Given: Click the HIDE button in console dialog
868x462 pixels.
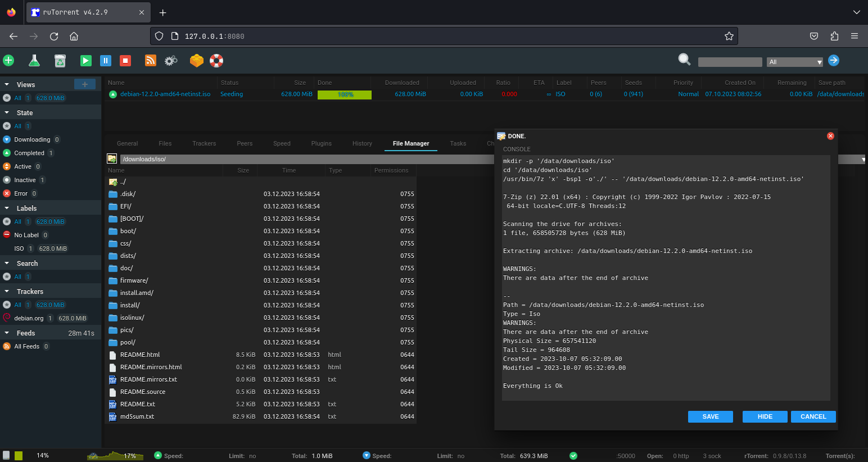Looking at the screenshot, I should pos(765,416).
